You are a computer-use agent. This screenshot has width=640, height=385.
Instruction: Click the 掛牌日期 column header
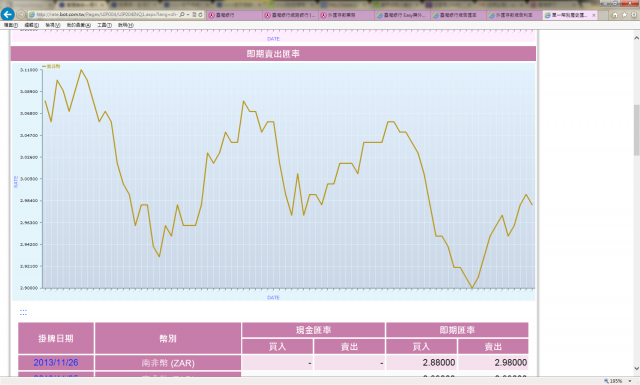pos(56,338)
